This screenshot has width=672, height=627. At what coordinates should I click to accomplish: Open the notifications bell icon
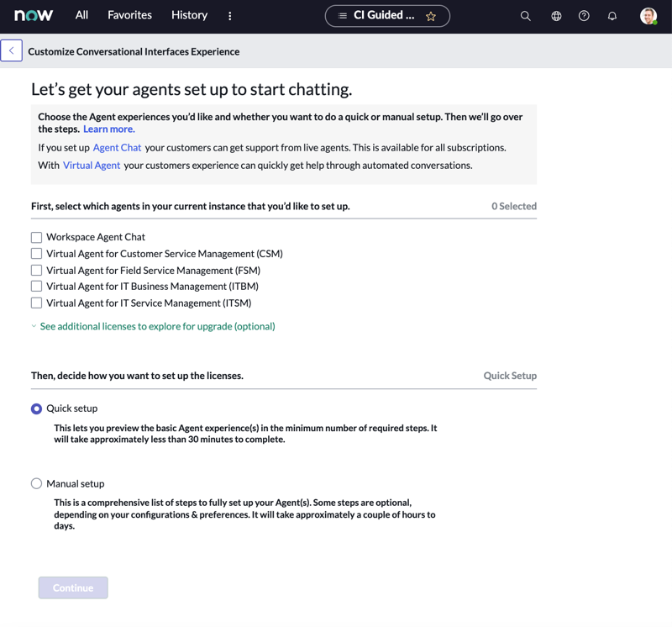pyautogui.click(x=612, y=16)
